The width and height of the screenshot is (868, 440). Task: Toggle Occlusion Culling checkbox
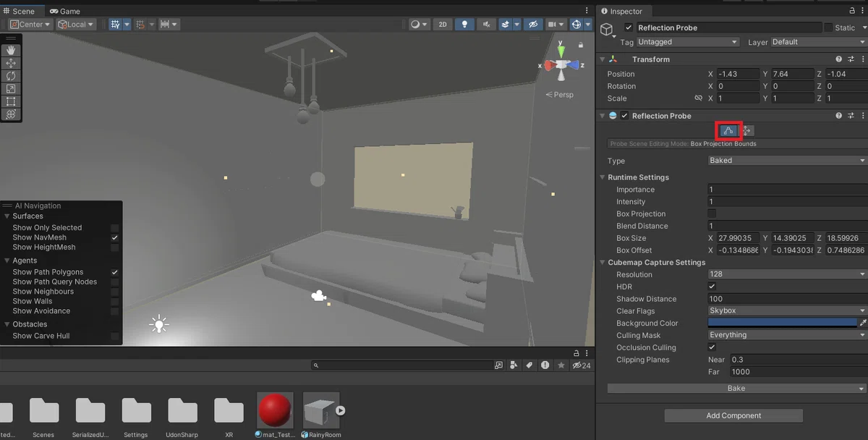(712, 347)
